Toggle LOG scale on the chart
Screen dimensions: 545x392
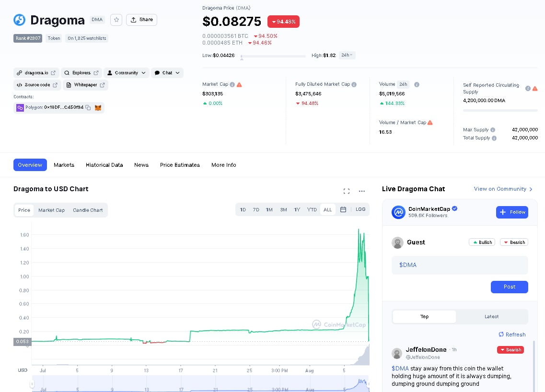tap(360, 209)
